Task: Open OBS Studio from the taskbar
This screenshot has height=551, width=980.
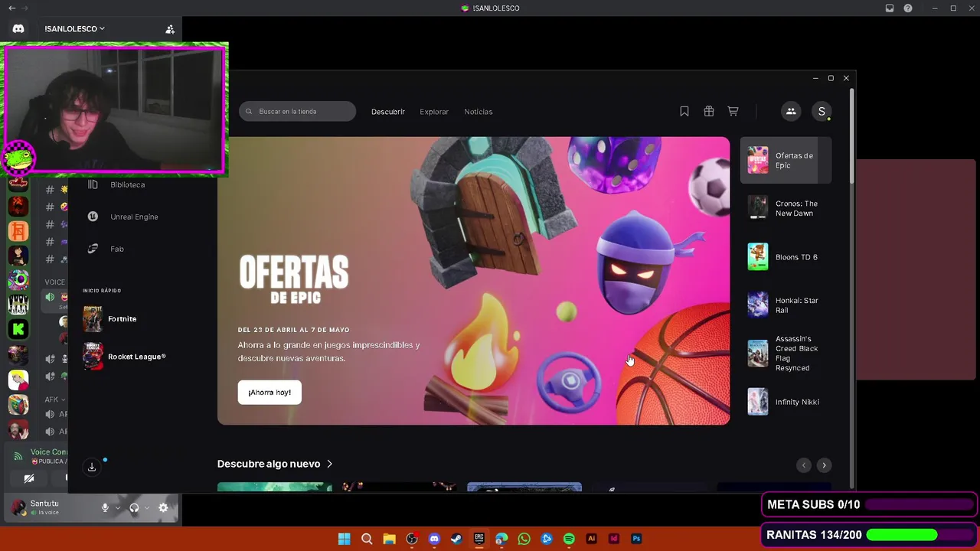Action: (x=412, y=539)
